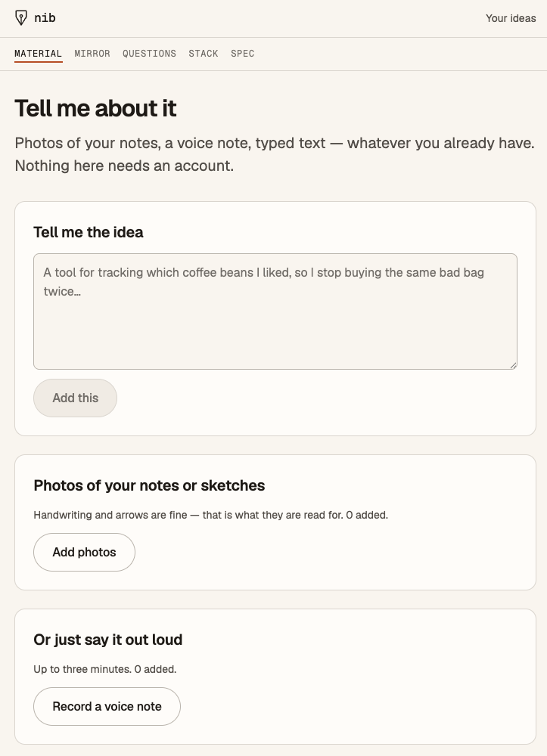The height and width of the screenshot is (756, 547).
Task: Click the intro paragraph about needing no account
Action: (275, 154)
